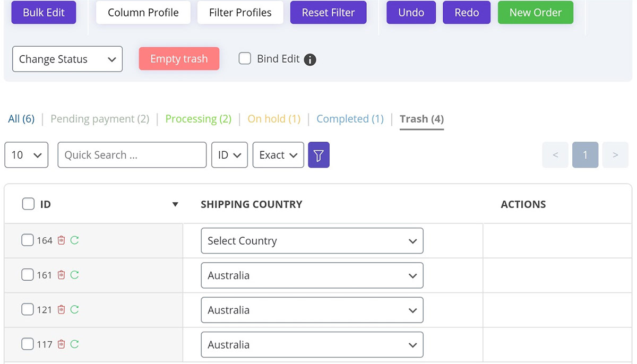Screen dimensions: 637x364
Task: Open shipping country dropdown for order 121
Action: pyautogui.click(x=312, y=310)
